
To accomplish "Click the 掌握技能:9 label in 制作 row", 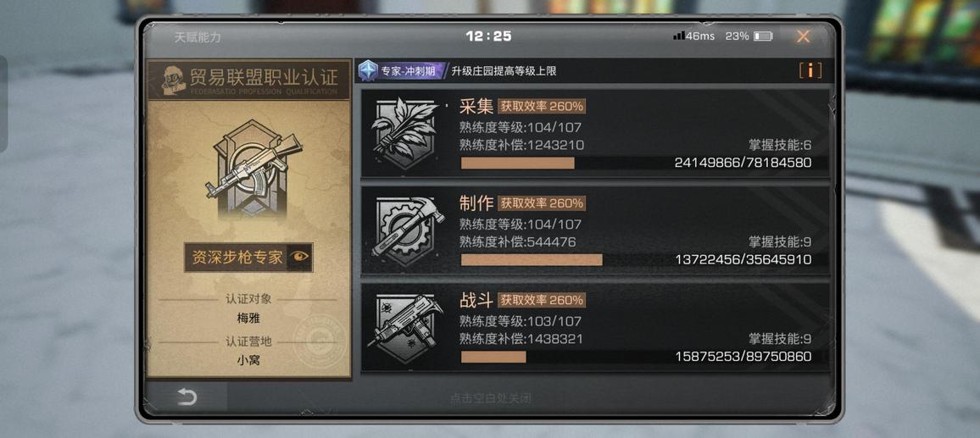I will pyautogui.click(x=780, y=242).
